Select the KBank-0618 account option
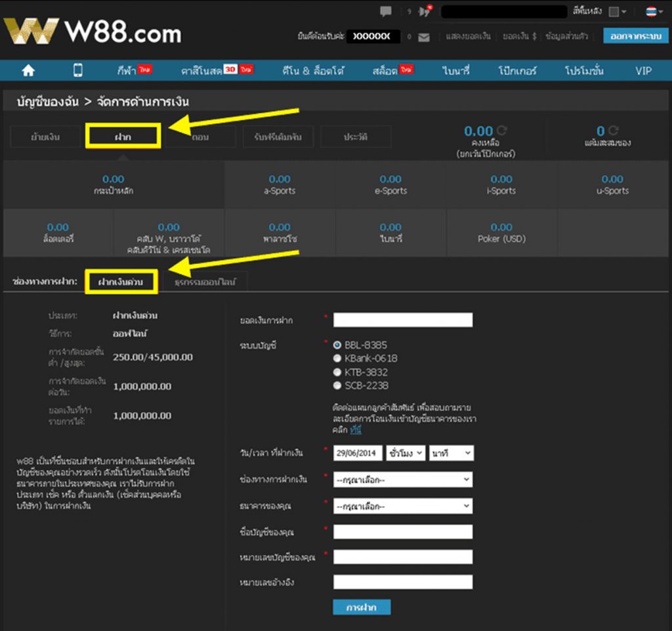672x631 pixels. tap(338, 359)
